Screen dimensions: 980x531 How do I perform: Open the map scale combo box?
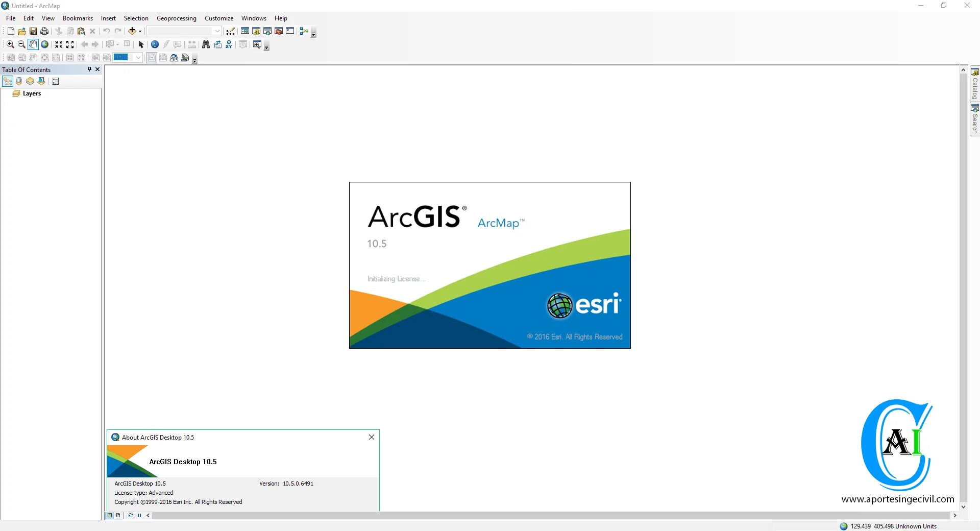coord(184,31)
